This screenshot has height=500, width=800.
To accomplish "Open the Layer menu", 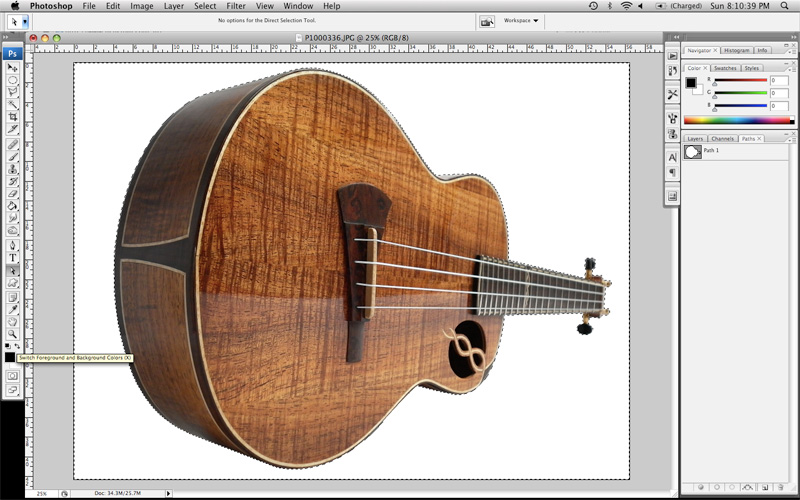I will (x=173, y=6).
